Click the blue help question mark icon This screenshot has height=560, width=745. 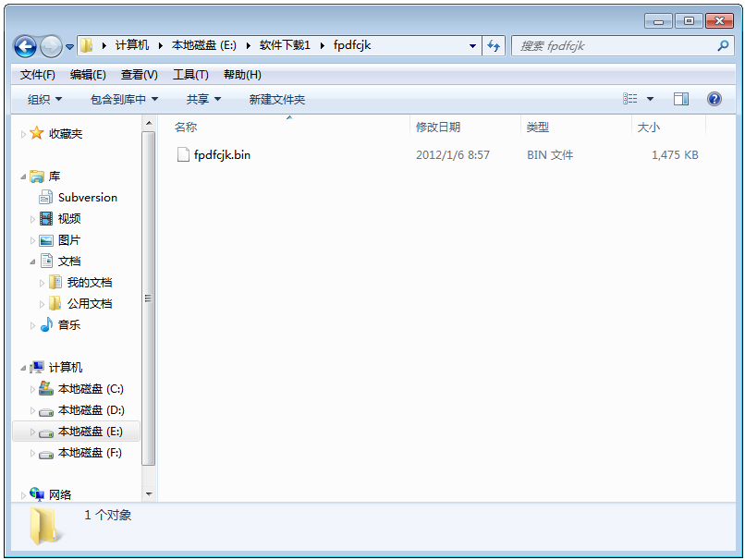[714, 99]
